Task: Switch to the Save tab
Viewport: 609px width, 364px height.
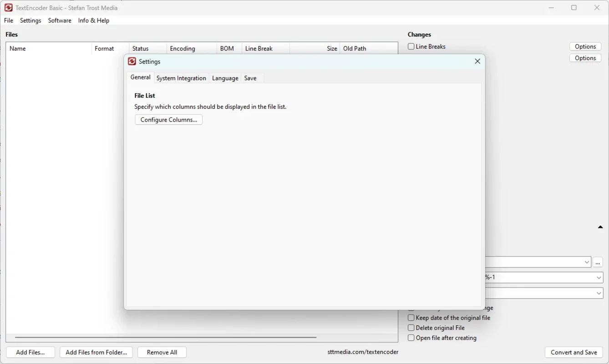Action: (250, 78)
